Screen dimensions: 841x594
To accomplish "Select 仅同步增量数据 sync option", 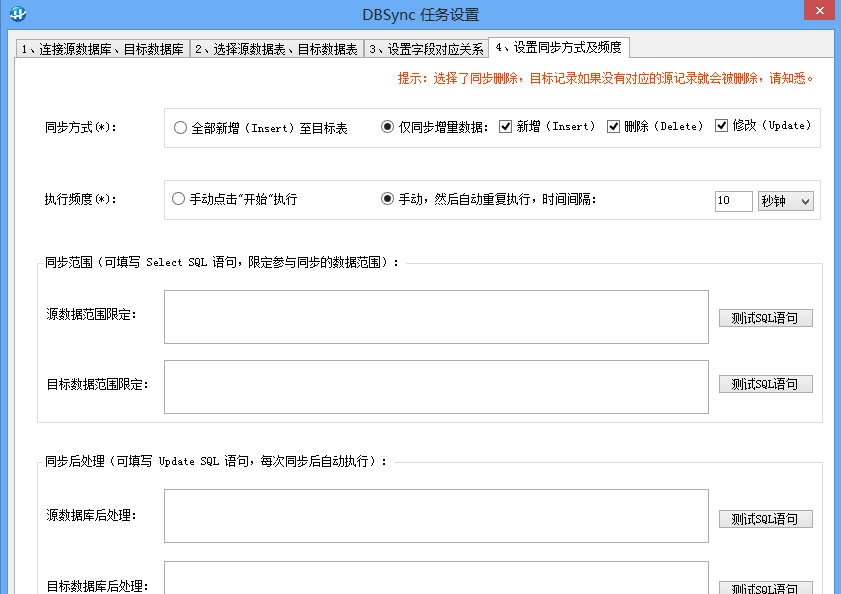I will point(385,125).
